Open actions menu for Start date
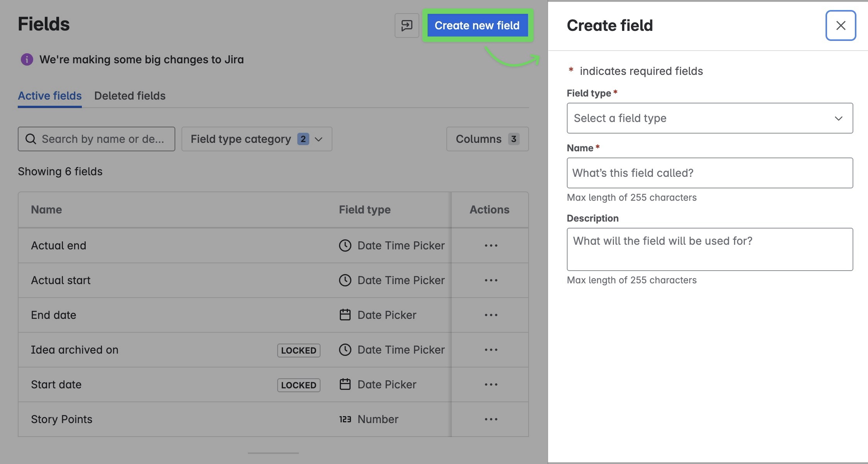Screen dimensions: 868x464 coord(491,384)
